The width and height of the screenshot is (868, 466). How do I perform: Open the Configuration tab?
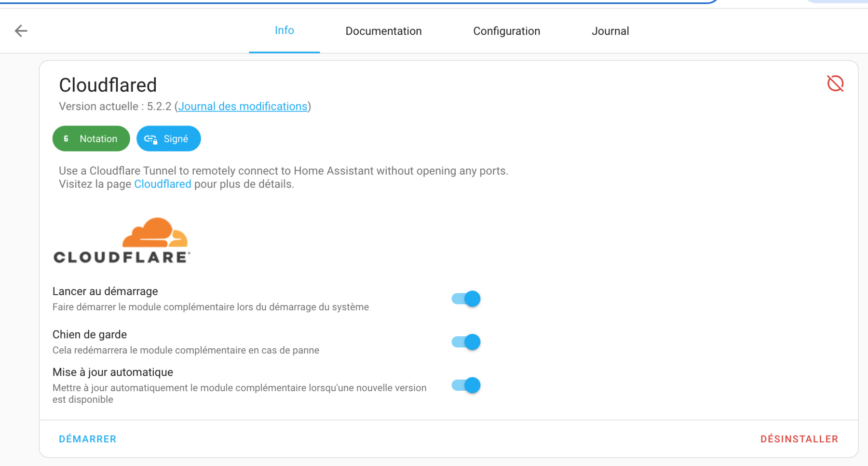[x=506, y=30]
